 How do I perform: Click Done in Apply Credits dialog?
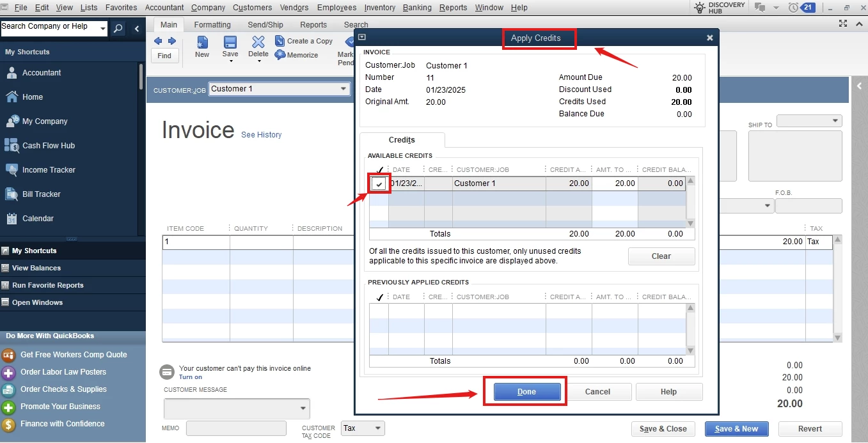click(526, 392)
